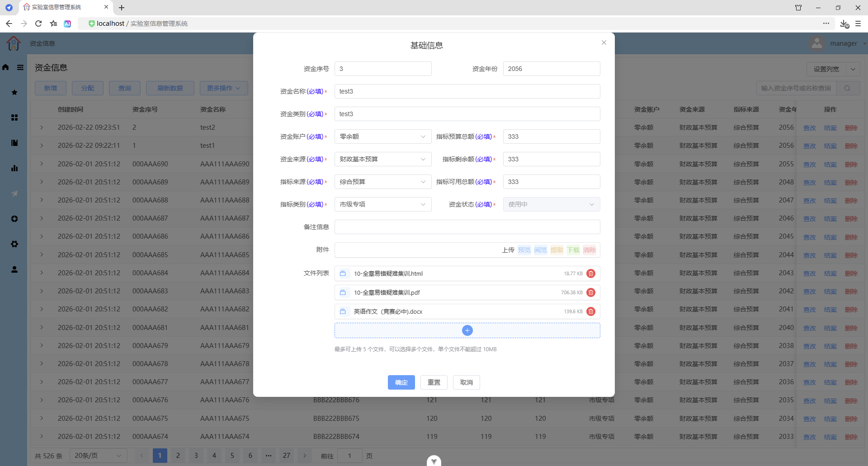Click 下载 in the attachment field
Viewport: 868px width, 466px height.
coord(573,250)
